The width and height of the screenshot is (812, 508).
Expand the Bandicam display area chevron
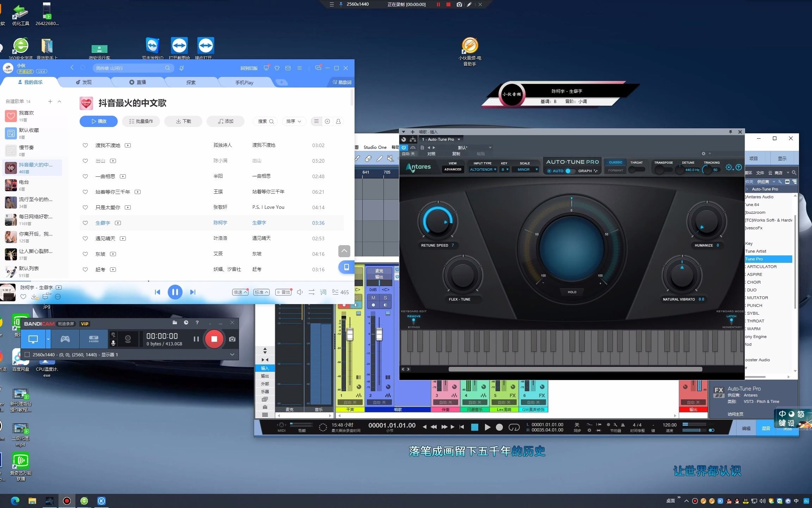(x=232, y=355)
